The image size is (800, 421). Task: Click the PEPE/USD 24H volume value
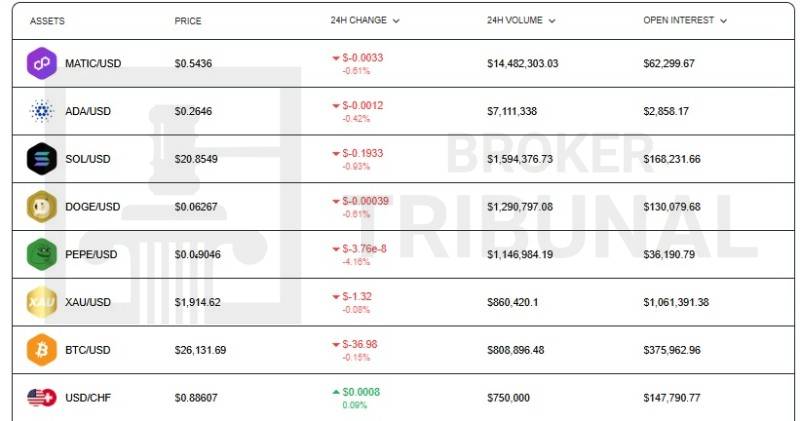[x=520, y=254]
